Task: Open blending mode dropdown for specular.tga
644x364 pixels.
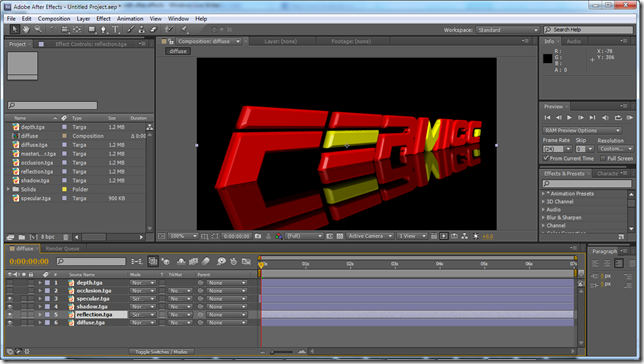Action: click(143, 299)
